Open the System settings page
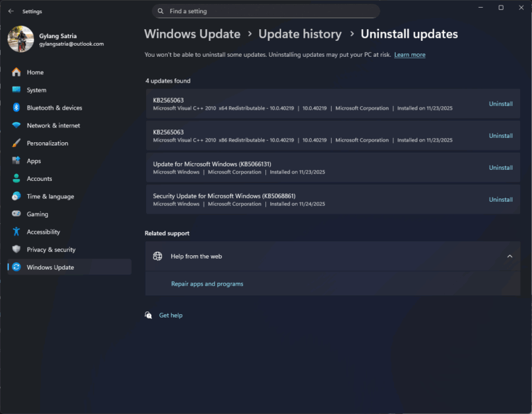 [x=36, y=90]
